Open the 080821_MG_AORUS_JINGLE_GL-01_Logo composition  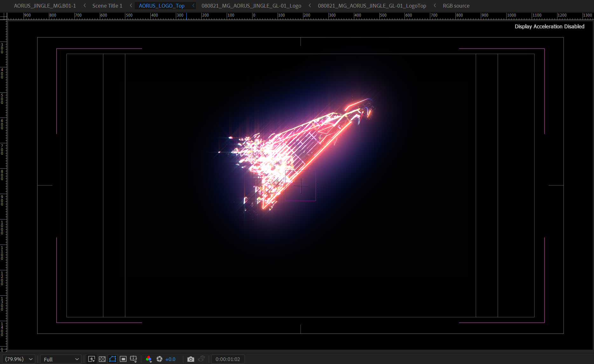(x=251, y=6)
